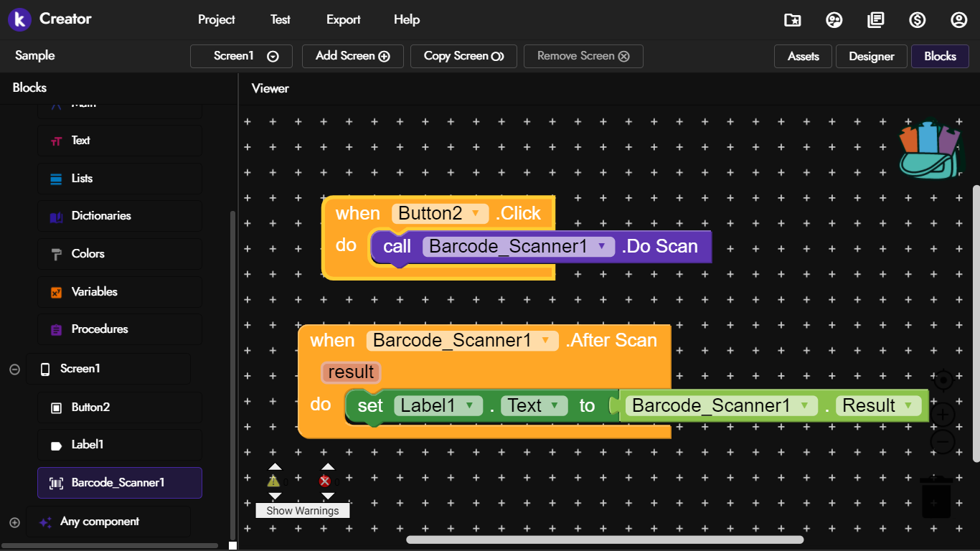
Task: Click the Add Screen button
Action: 352,56
